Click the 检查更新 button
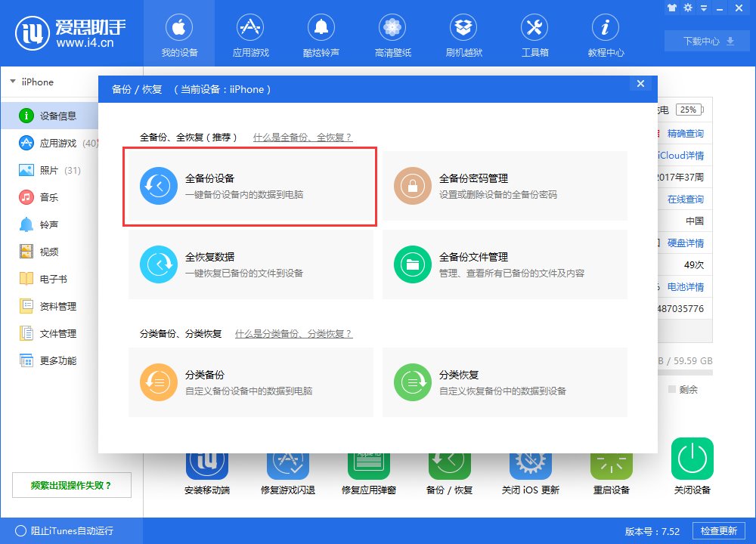This screenshot has width=756, height=544. (717, 531)
